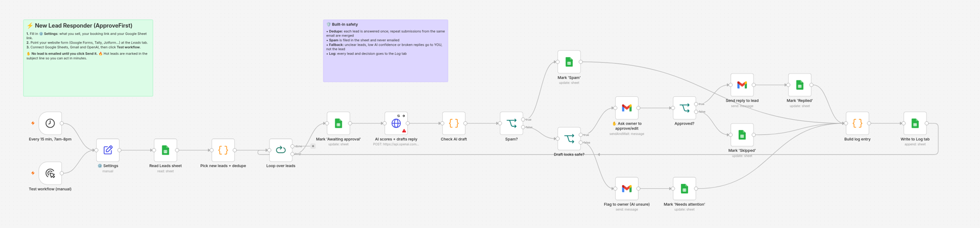
Task: Select the 'Test workflow (manual)' trigger node
Action: [x=50, y=173]
